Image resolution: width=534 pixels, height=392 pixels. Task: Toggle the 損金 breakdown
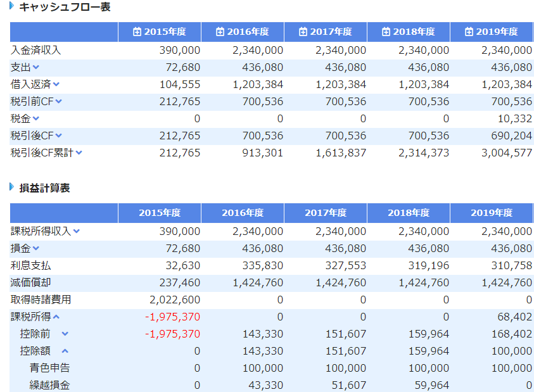tap(36, 248)
